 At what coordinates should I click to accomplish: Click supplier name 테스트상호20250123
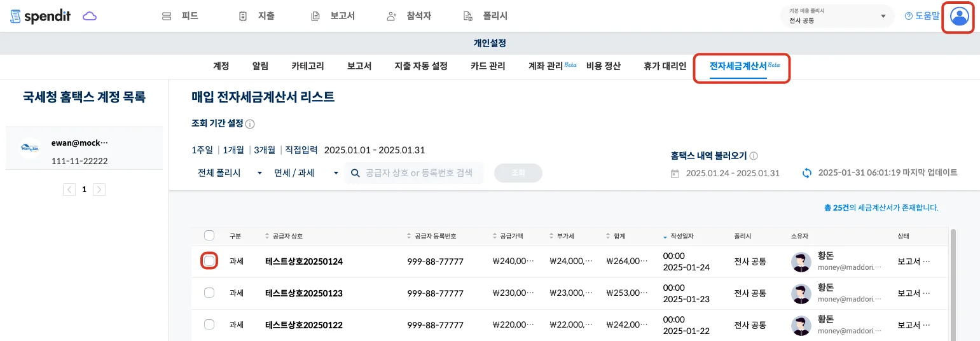click(304, 293)
